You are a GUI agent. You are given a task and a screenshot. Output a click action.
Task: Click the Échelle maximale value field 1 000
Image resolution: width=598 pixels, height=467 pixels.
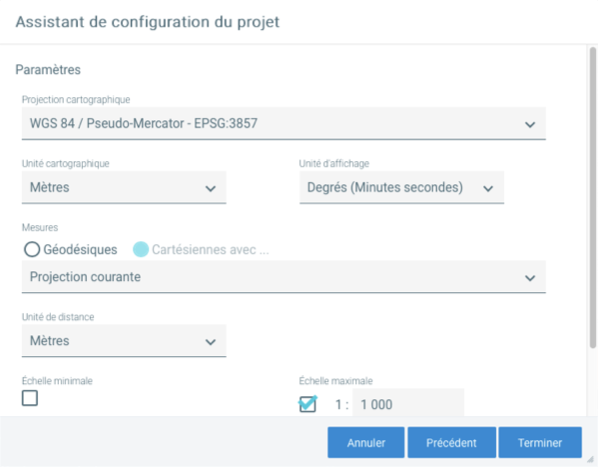click(x=408, y=403)
